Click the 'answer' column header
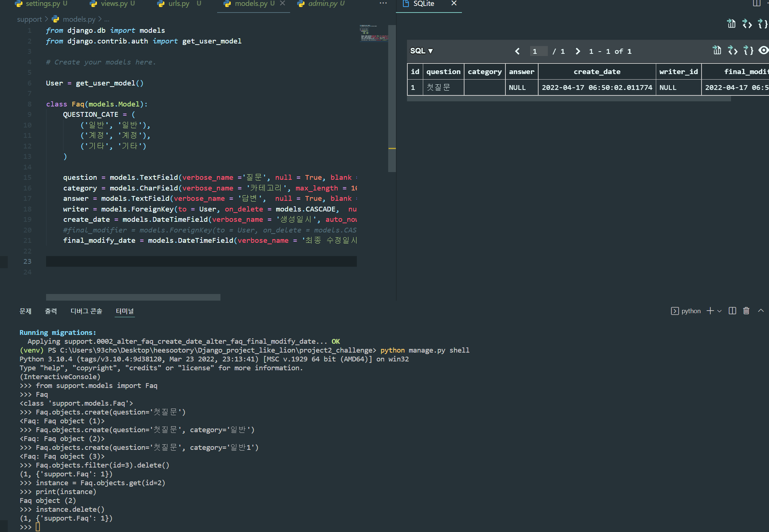 tap(522, 72)
